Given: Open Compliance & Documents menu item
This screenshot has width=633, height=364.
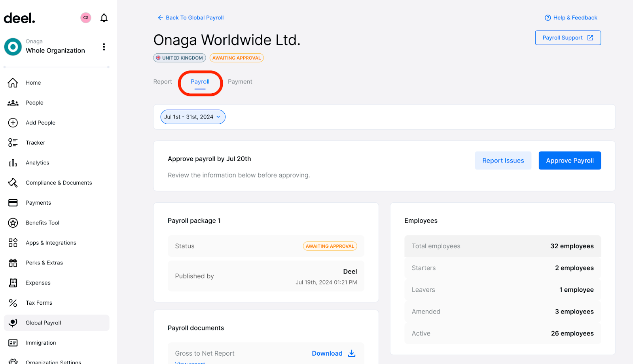Looking at the screenshot, I should [x=57, y=183].
